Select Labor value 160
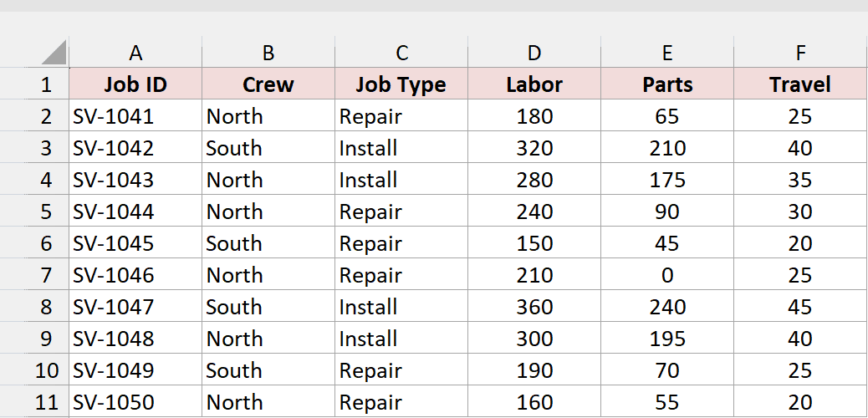The height and width of the screenshot is (418, 868). pos(534,401)
